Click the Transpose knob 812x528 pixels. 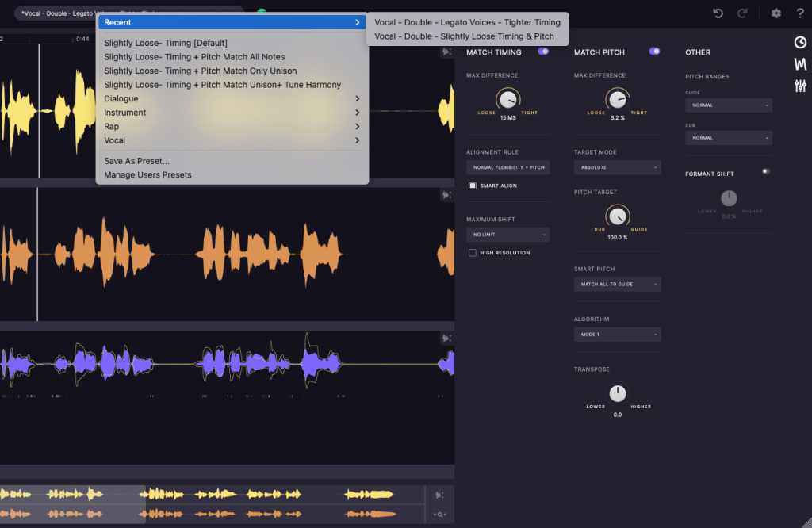point(617,393)
